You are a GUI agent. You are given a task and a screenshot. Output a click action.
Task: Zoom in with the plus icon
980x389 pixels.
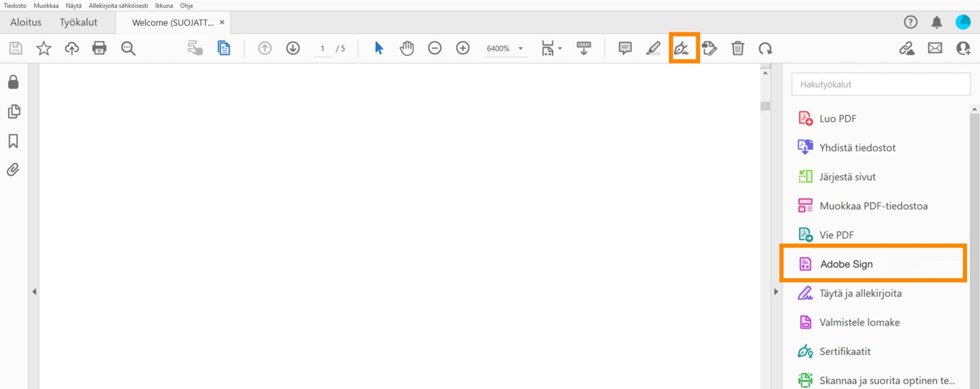coord(463,48)
